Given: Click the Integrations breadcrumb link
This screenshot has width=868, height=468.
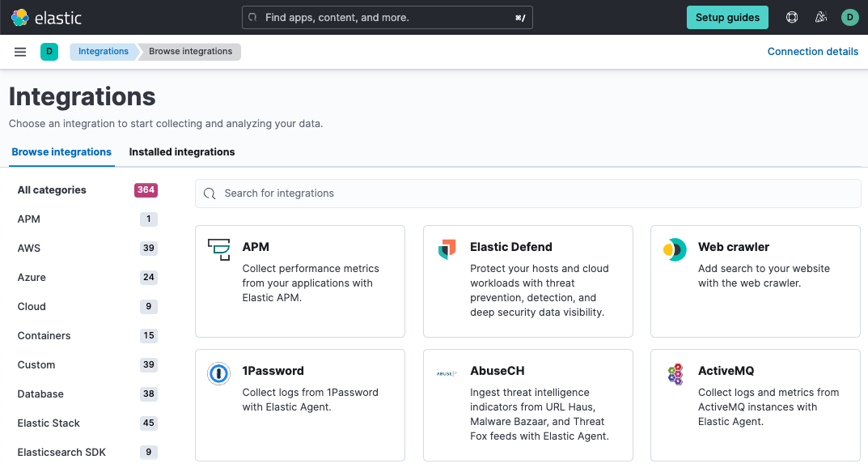Looking at the screenshot, I should click(x=104, y=51).
